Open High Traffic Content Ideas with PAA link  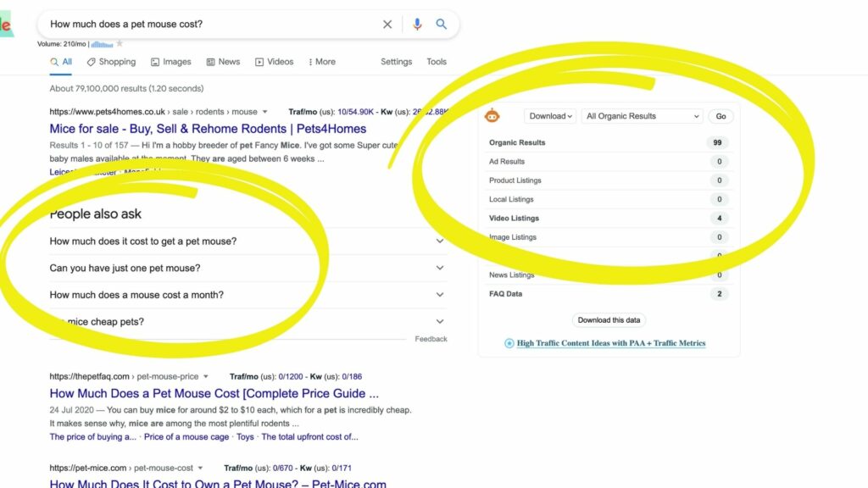tap(611, 344)
